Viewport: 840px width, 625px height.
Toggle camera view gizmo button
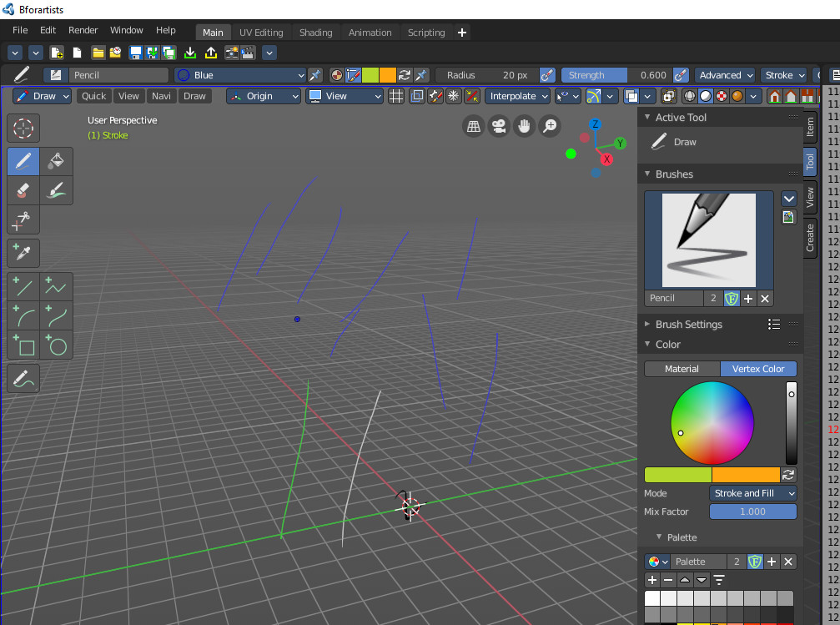tap(499, 126)
